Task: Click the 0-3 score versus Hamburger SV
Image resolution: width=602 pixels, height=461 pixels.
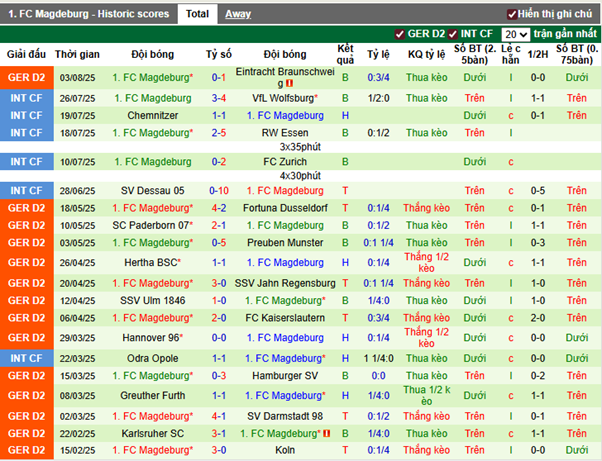Action: tap(219, 376)
